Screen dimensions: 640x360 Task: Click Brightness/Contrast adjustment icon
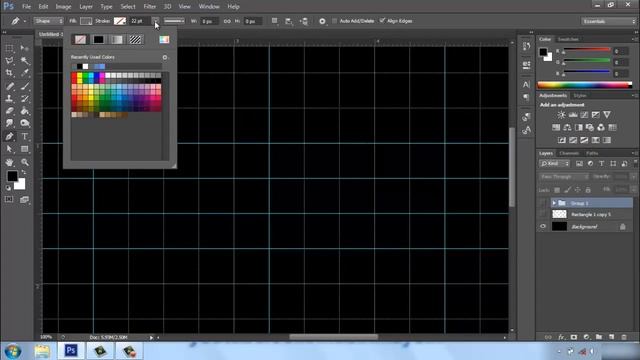coord(562,115)
